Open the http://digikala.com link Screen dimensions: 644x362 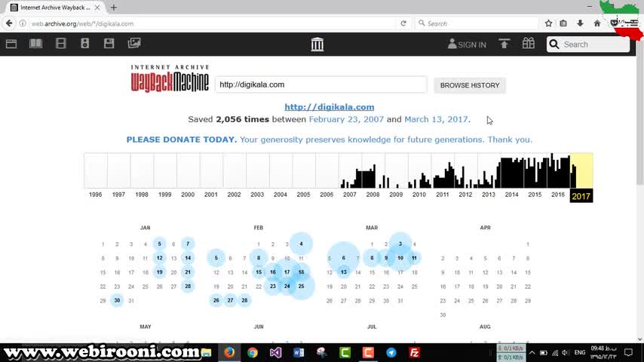click(330, 107)
